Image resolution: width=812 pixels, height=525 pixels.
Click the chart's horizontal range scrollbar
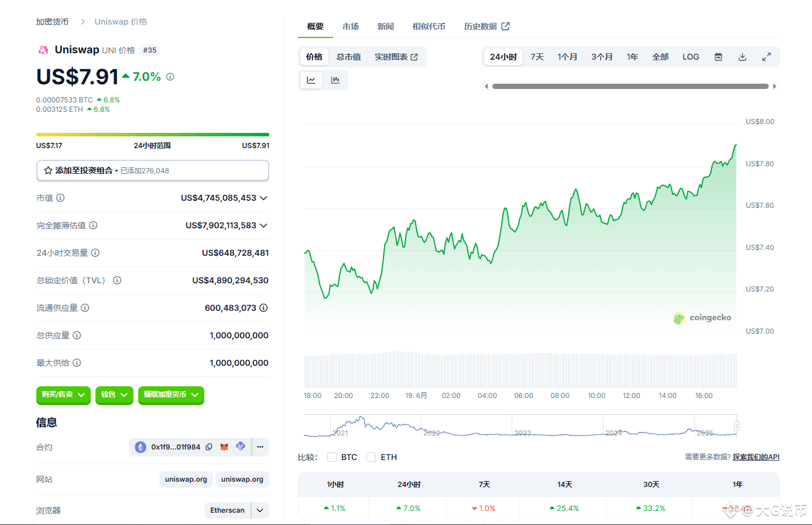coord(631,86)
